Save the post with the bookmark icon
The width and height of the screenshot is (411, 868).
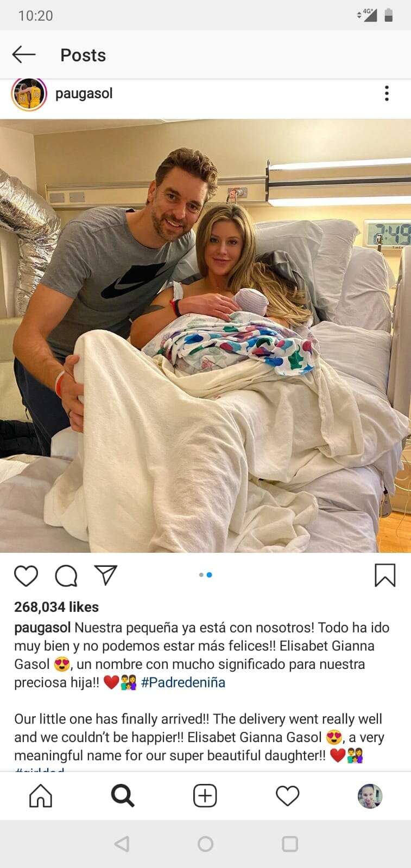tap(385, 575)
